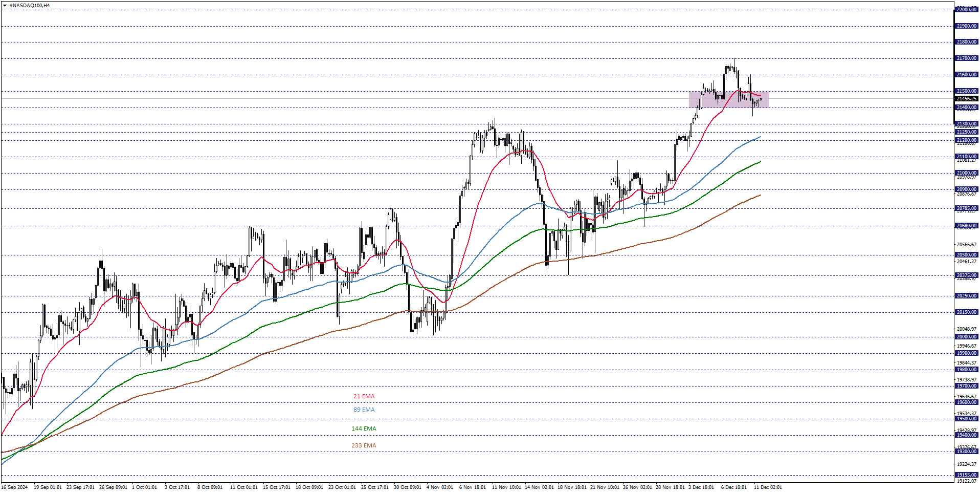Click the 21200.00 price level label

(967, 140)
